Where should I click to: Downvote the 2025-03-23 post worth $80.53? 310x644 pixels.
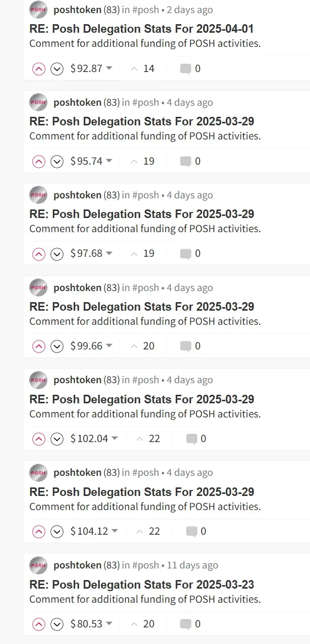pyautogui.click(x=57, y=624)
